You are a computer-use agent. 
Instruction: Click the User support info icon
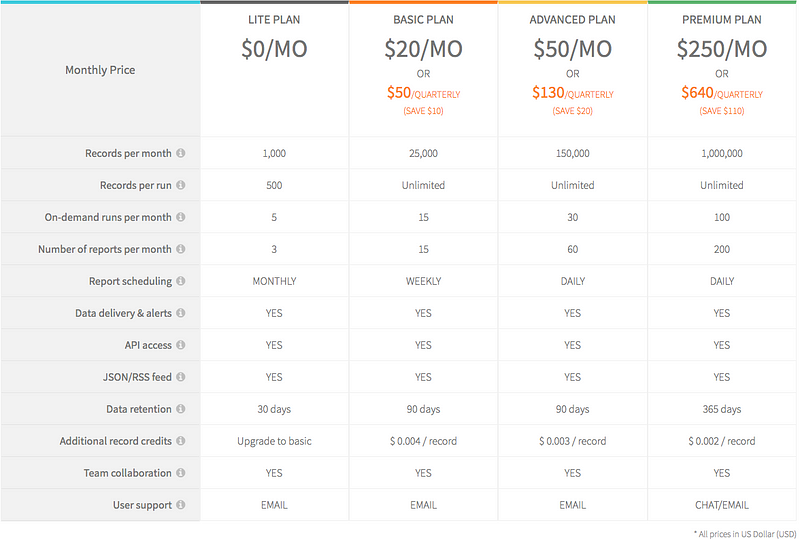point(181,504)
